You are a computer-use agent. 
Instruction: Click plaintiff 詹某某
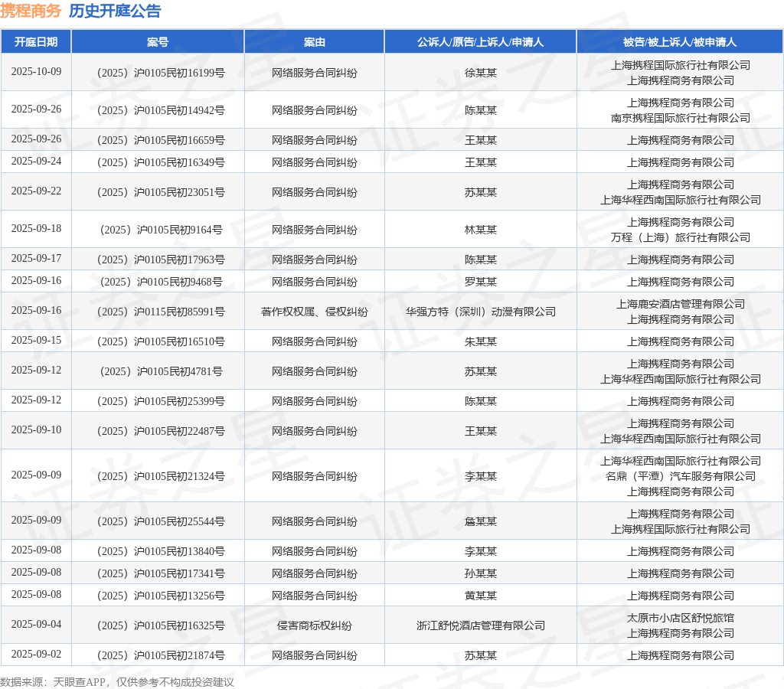point(481,522)
